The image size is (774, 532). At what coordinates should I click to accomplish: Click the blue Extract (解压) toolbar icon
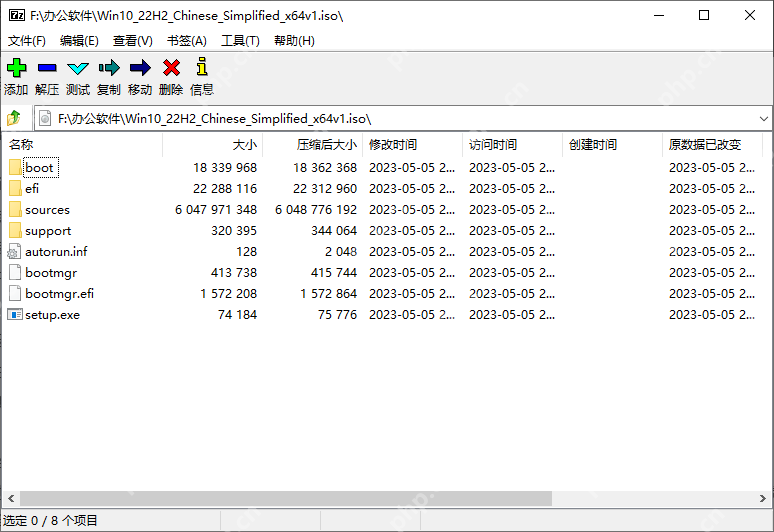(x=47, y=68)
